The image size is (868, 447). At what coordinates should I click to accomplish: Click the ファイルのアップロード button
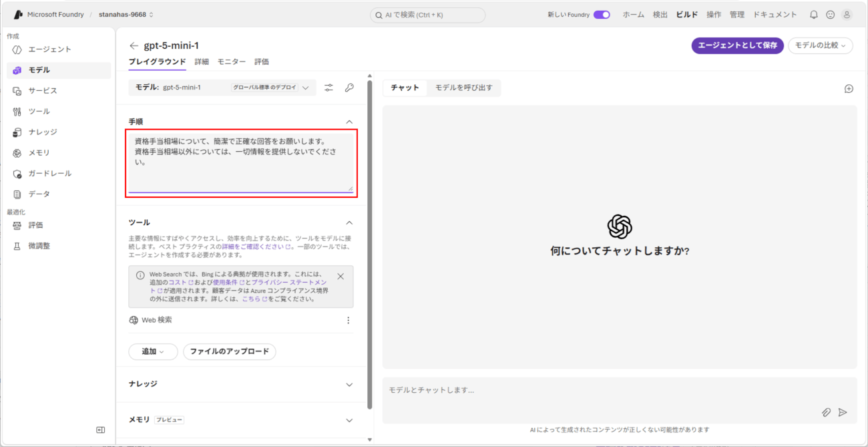[x=230, y=351]
